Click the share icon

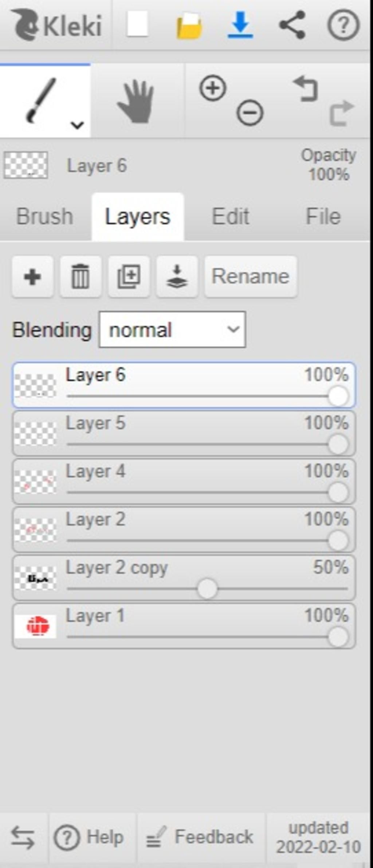[292, 25]
